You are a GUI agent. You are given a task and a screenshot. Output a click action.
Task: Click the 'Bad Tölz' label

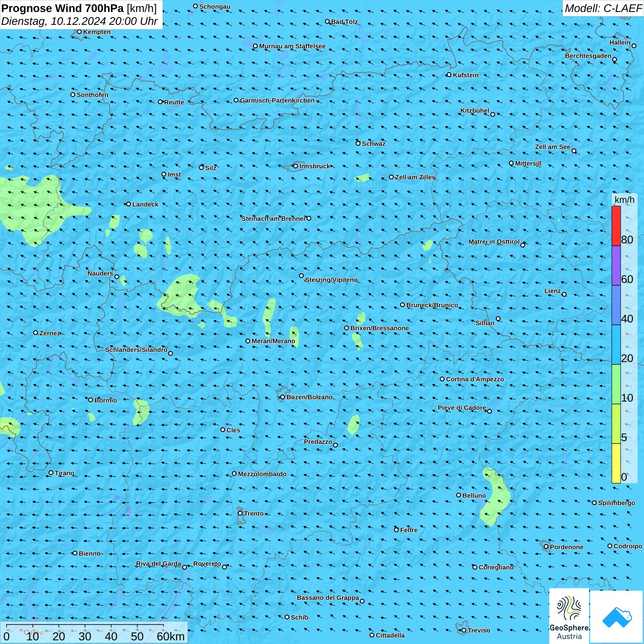344,22
